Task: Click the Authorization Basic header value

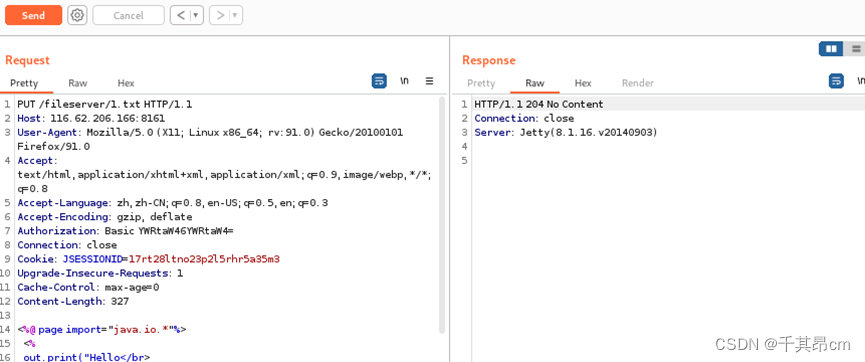Action: [x=169, y=231]
